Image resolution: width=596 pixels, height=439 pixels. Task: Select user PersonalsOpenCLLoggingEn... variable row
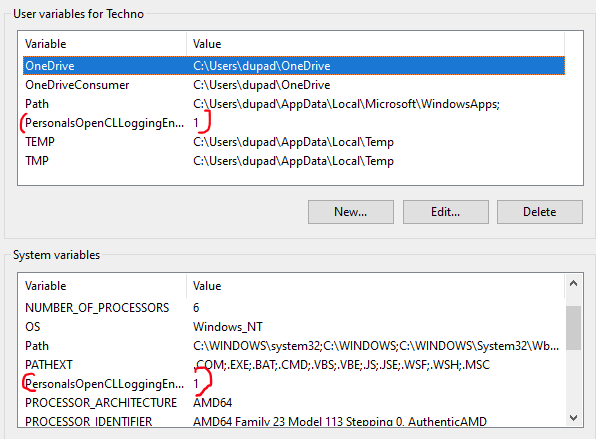tap(294, 123)
